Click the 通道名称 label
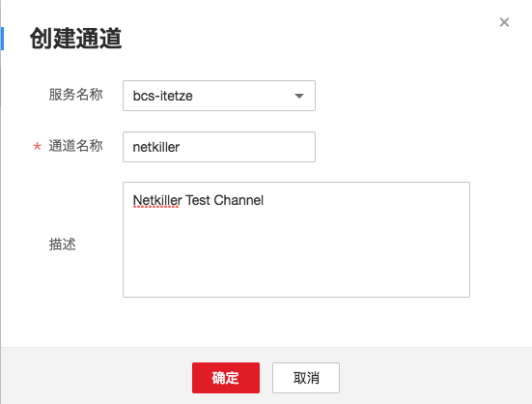The width and height of the screenshot is (532, 404). (75, 146)
